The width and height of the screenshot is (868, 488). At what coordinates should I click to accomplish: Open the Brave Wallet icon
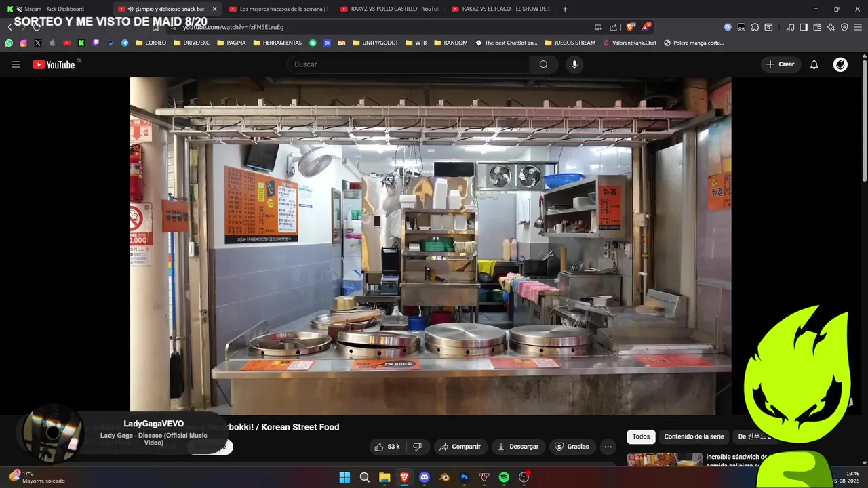(x=817, y=27)
